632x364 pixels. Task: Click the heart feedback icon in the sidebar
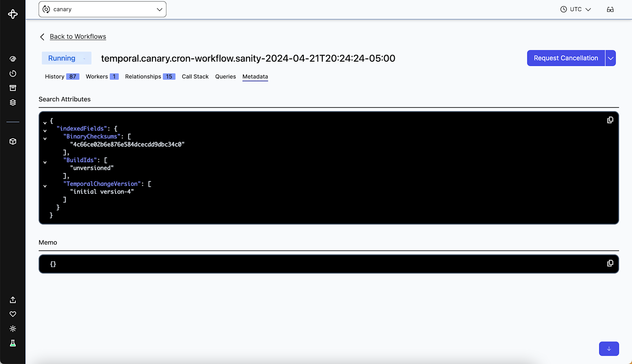point(13,314)
